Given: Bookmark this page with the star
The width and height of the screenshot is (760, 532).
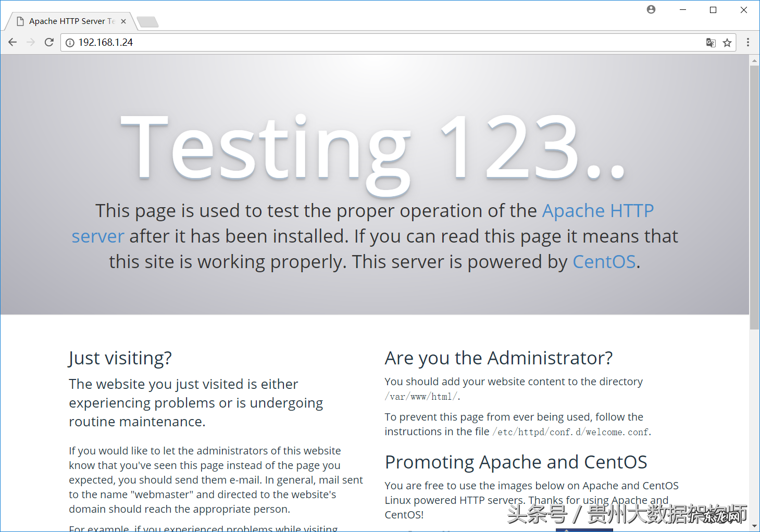Looking at the screenshot, I should point(727,43).
